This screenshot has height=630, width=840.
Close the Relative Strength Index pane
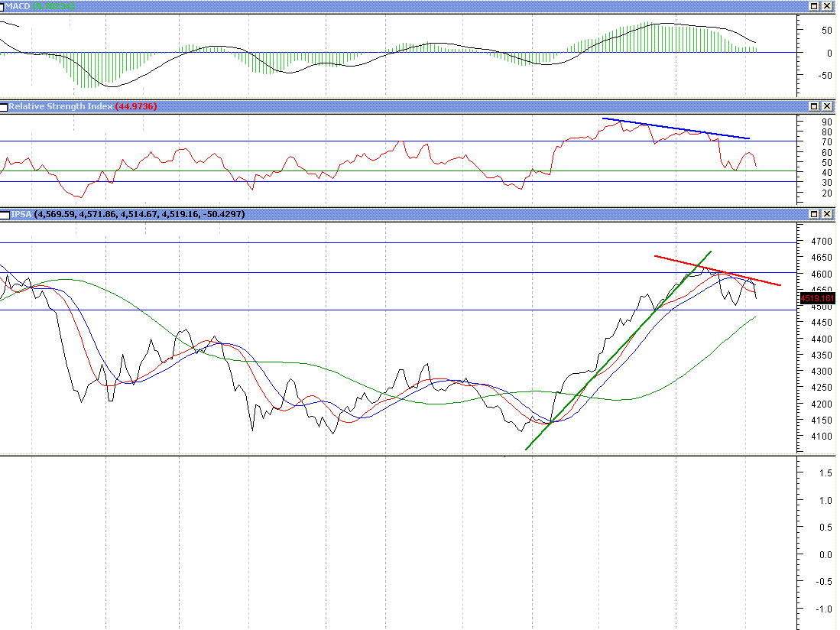pyautogui.click(x=828, y=106)
